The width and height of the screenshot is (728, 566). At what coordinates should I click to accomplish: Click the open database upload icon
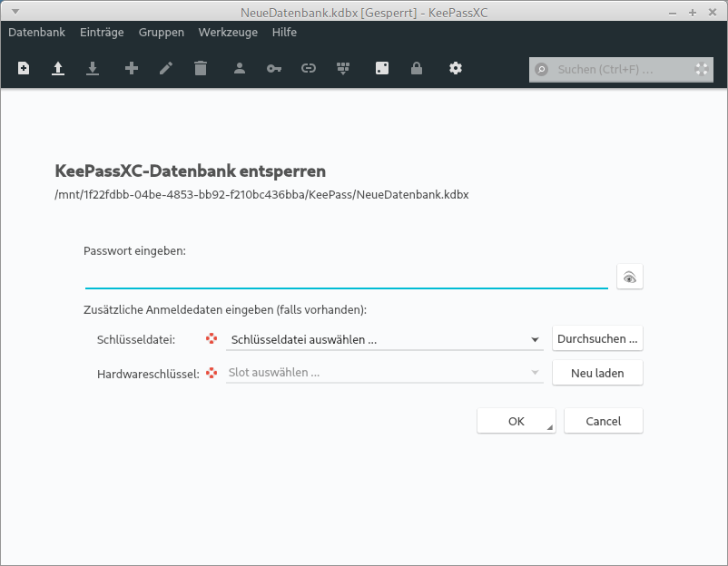[x=58, y=68]
